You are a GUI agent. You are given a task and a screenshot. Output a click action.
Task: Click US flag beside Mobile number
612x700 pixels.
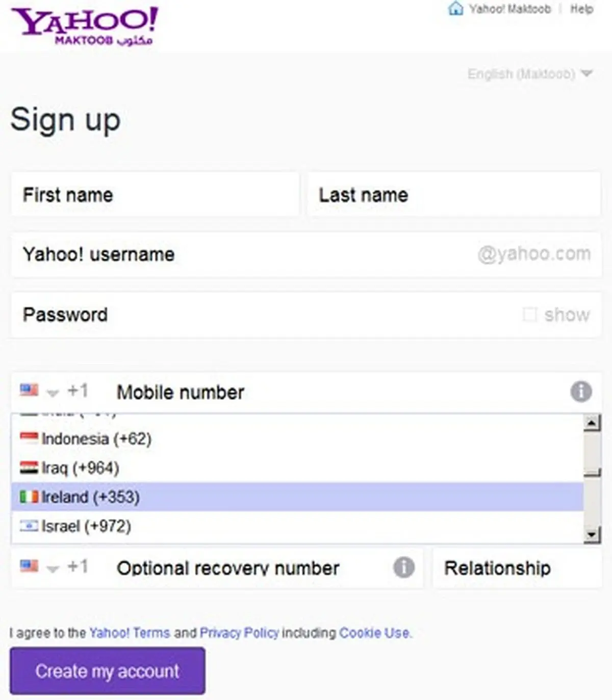coord(29,391)
